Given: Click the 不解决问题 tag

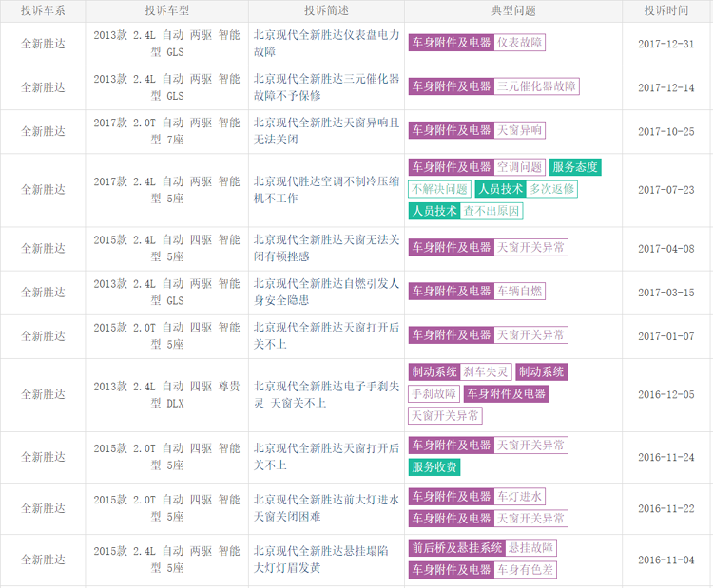Looking at the screenshot, I should click(439, 189).
